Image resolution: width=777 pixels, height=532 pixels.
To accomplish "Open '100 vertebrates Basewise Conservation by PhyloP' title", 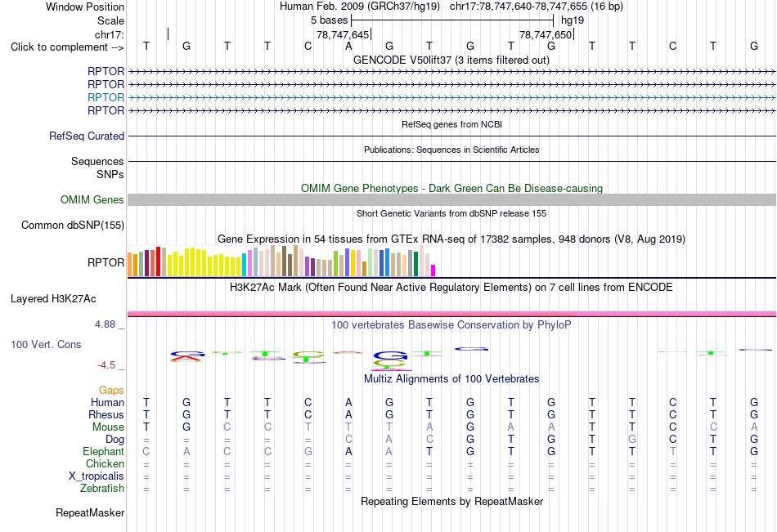I will point(451,325).
